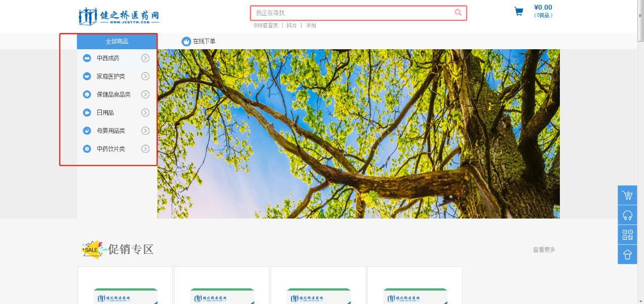Select the 保健品食品类 category label
The image size is (644, 304).
(114, 94)
